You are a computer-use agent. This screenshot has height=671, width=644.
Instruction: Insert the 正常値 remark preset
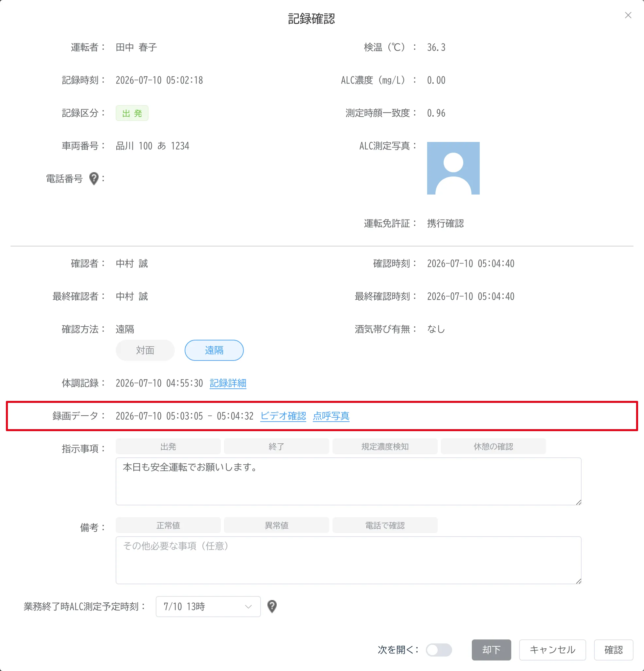coord(168,525)
